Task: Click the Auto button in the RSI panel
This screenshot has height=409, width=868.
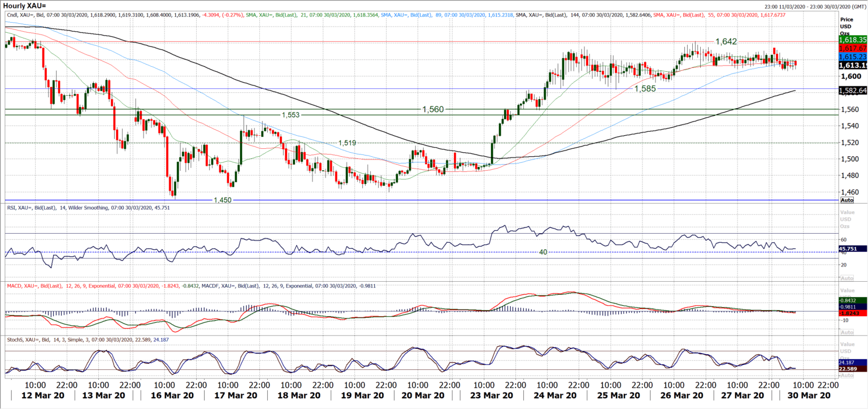Action: click(x=847, y=278)
